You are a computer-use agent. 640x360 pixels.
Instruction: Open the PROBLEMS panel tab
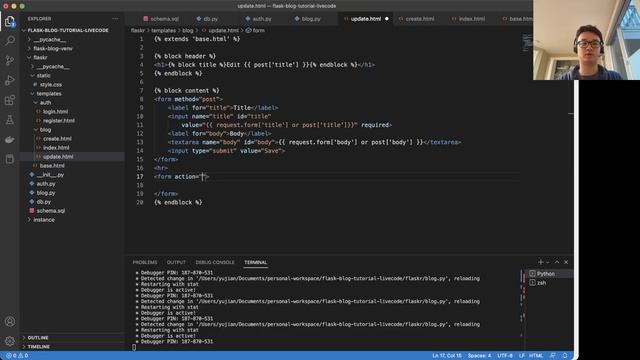[145, 262]
